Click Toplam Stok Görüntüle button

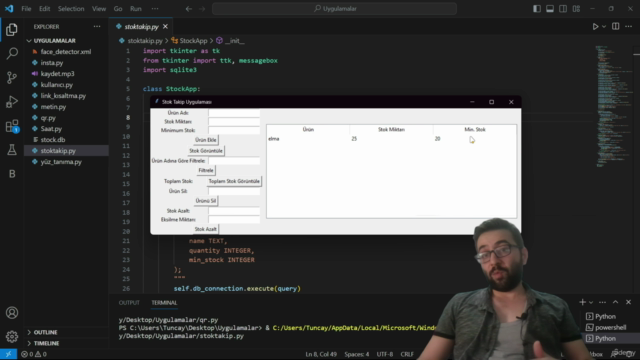234,181
